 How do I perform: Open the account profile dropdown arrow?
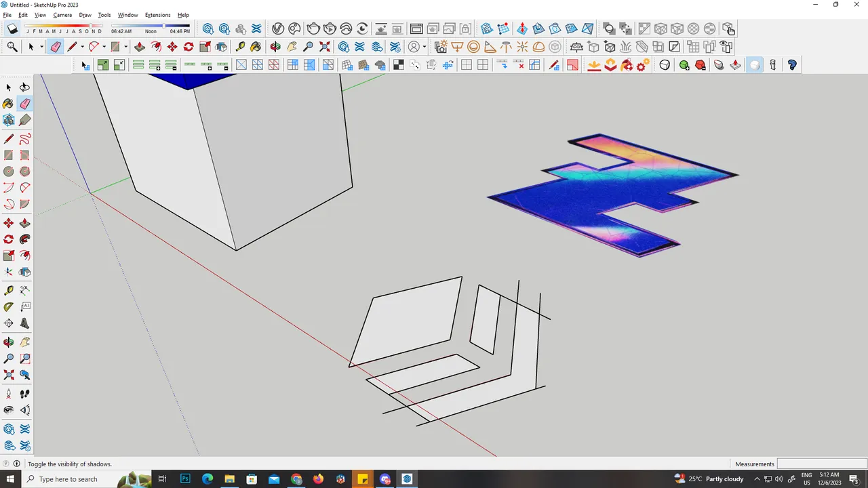click(x=425, y=47)
